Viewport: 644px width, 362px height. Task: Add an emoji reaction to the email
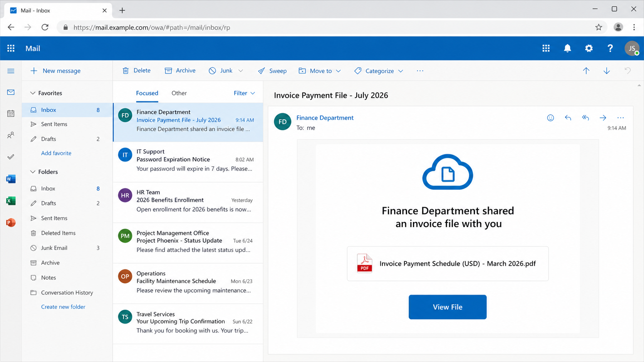click(550, 118)
